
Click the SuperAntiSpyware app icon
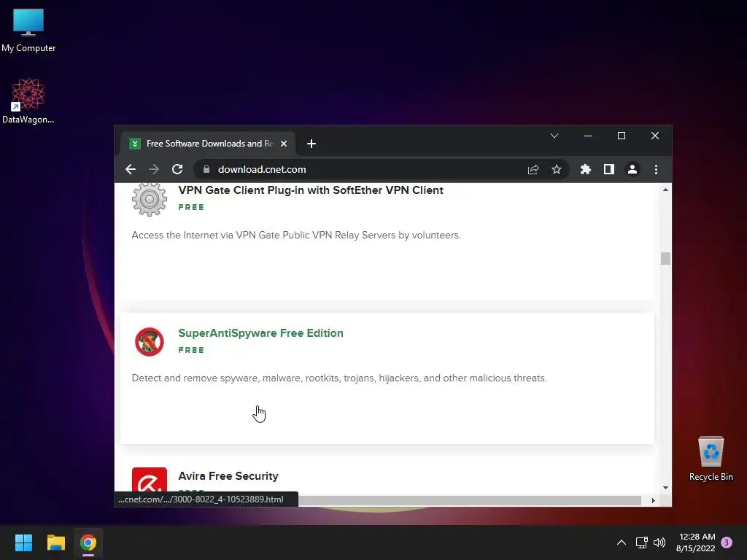click(150, 342)
